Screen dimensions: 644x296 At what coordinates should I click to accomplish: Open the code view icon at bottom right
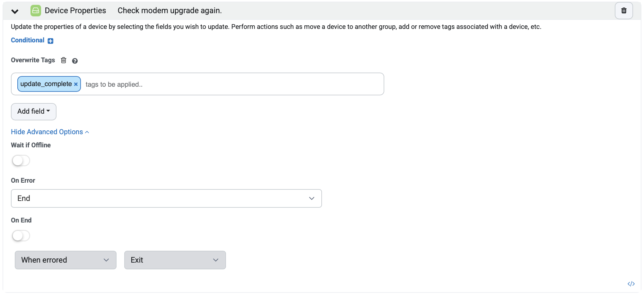click(631, 284)
